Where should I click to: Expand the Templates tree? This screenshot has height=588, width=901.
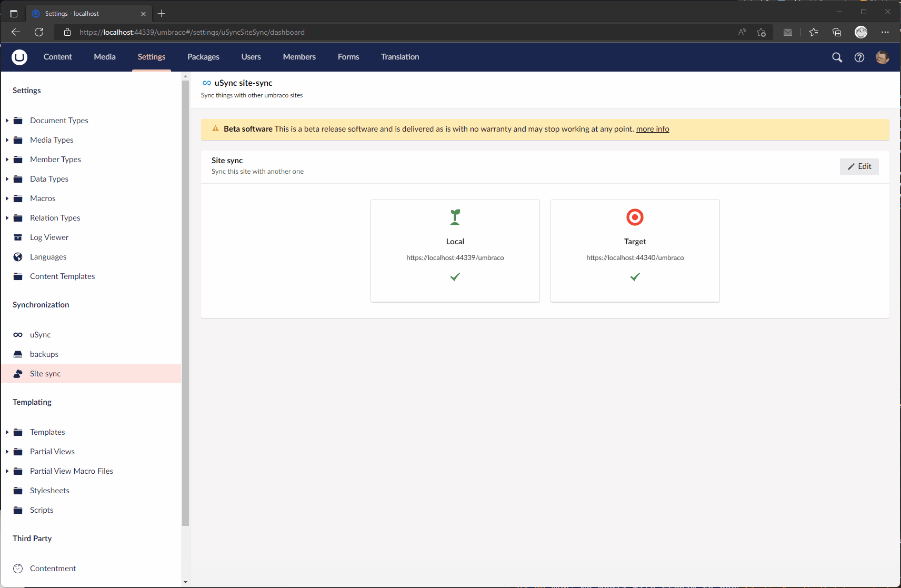(x=6, y=432)
